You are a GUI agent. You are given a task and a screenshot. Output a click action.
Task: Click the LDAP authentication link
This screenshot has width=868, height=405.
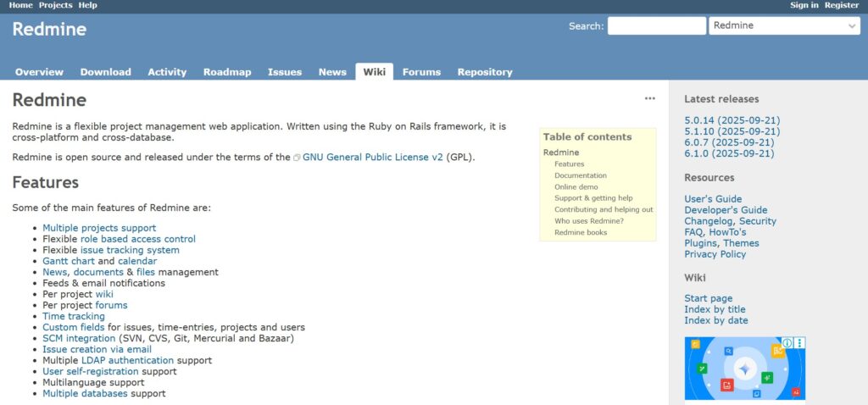pos(127,360)
